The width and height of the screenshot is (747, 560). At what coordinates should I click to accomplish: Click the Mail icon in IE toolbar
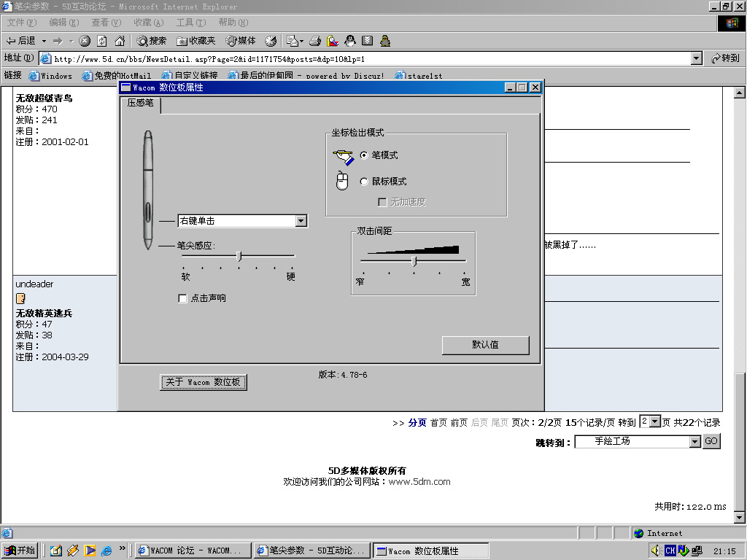[292, 41]
